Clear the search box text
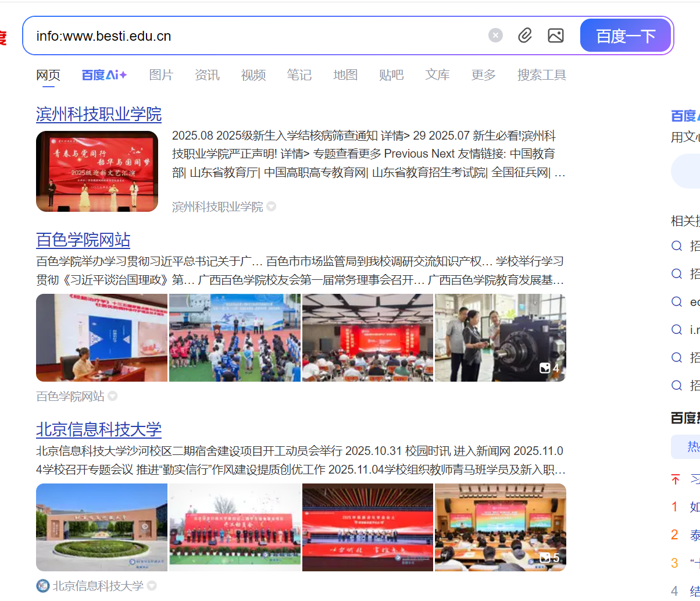The image size is (700, 601). (495, 35)
